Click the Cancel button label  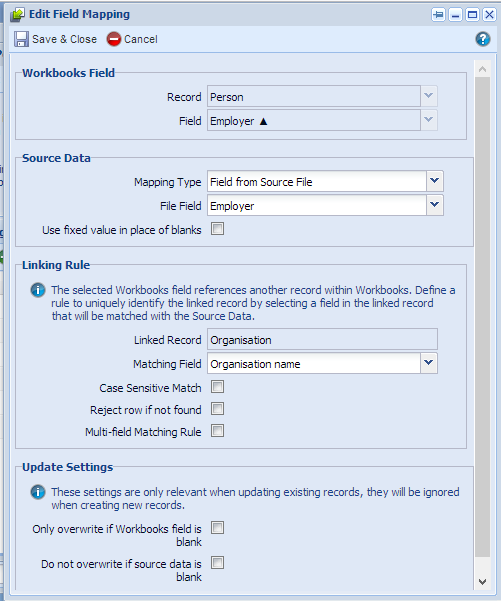[141, 39]
